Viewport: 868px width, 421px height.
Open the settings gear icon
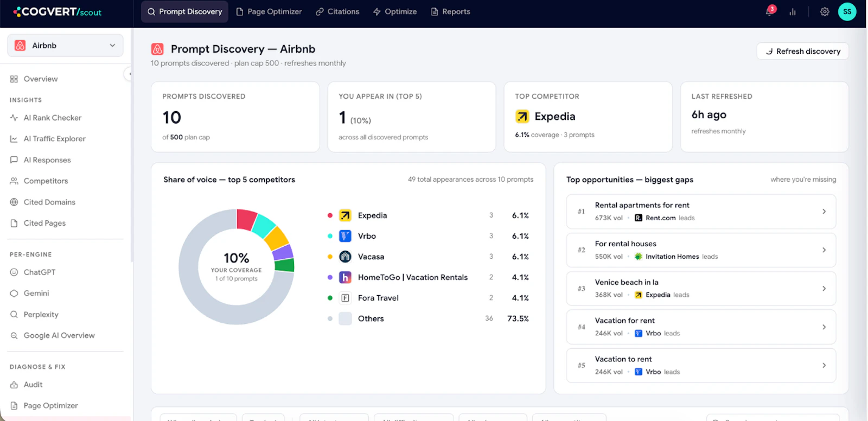click(825, 12)
